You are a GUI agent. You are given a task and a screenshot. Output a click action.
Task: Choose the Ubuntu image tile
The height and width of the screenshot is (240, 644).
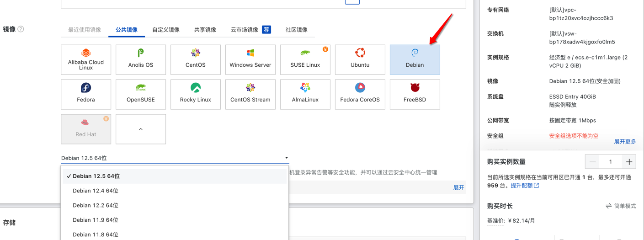click(360, 59)
